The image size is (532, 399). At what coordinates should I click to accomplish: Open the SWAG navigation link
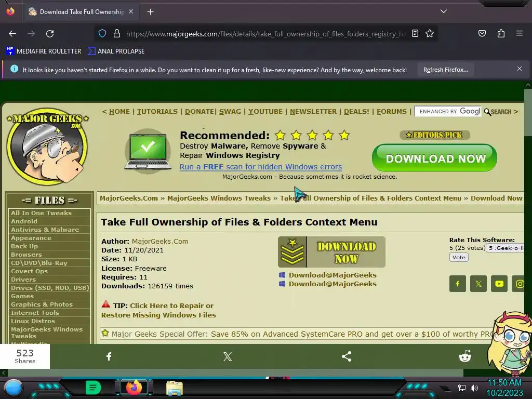click(x=230, y=112)
